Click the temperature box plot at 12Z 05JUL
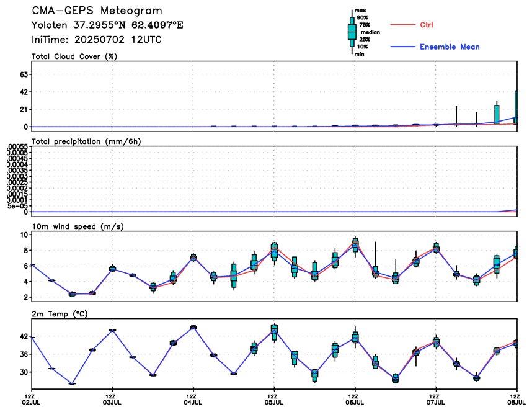 pyautogui.click(x=274, y=333)
